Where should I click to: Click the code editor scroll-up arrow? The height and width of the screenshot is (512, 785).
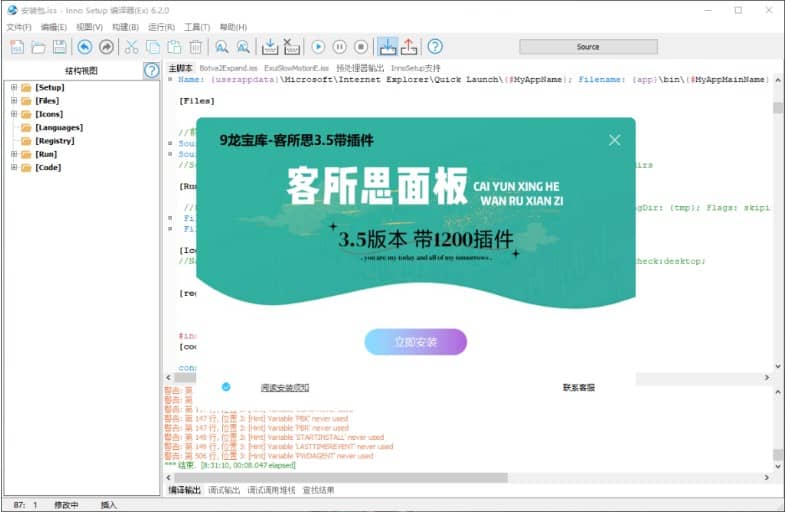click(x=777, y=80)
